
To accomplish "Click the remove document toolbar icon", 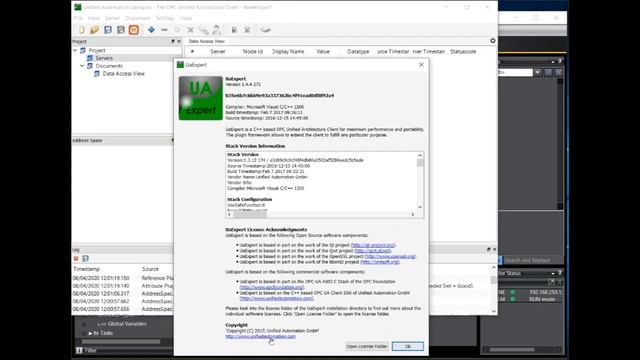I will 247,30.
